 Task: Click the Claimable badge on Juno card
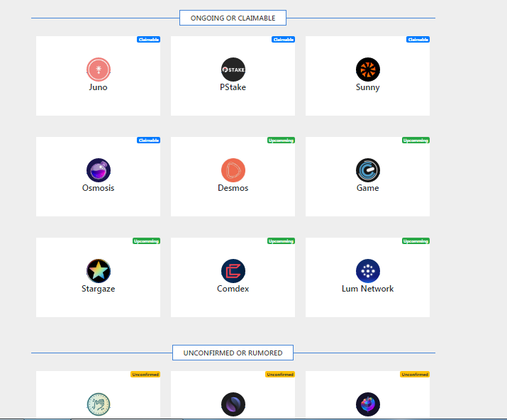(x=148, y=40)
